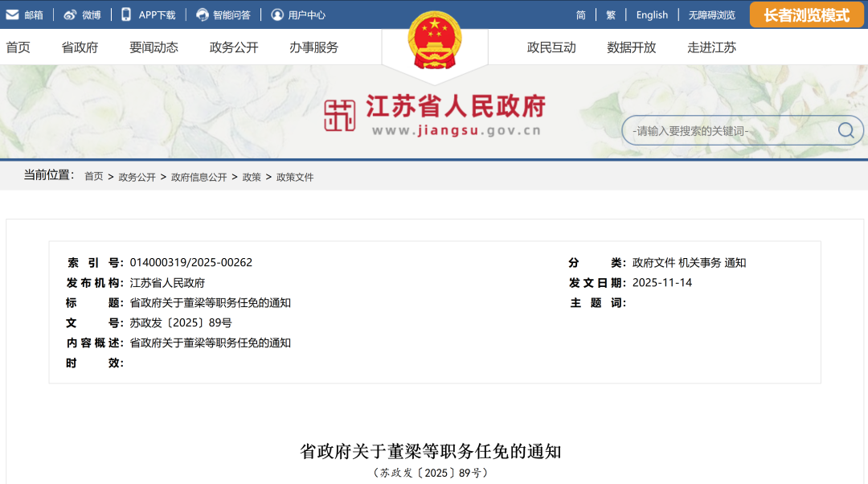Image resolution: width=868 pixels, height=484 pixels.
Task: Click the Jiangsu government red seal logo
Action: pyautogui.click(x=339, y=116)
